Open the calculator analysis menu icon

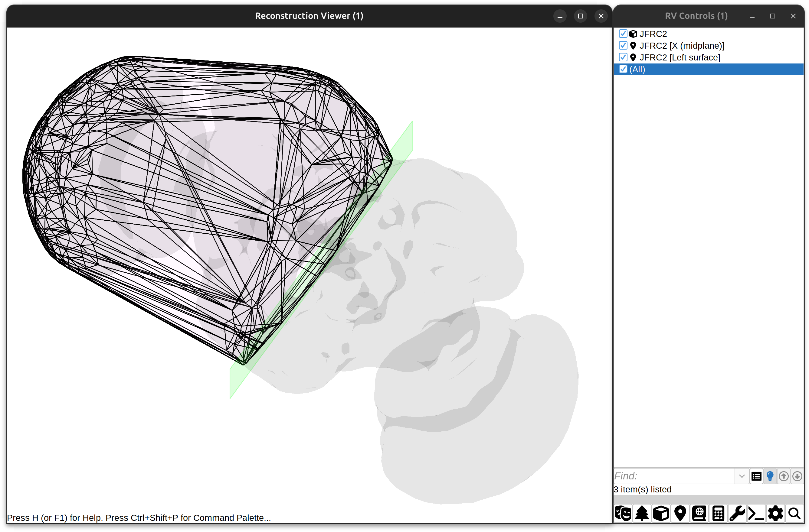click(718, 513)
